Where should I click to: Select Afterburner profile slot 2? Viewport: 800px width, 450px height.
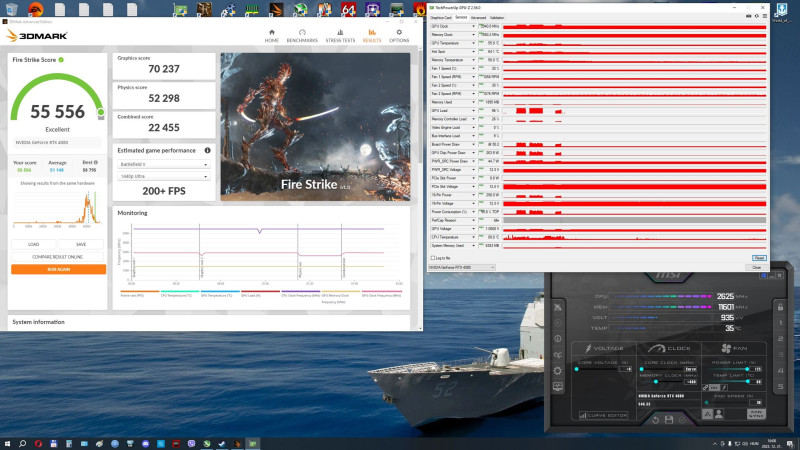click(781, 339)
